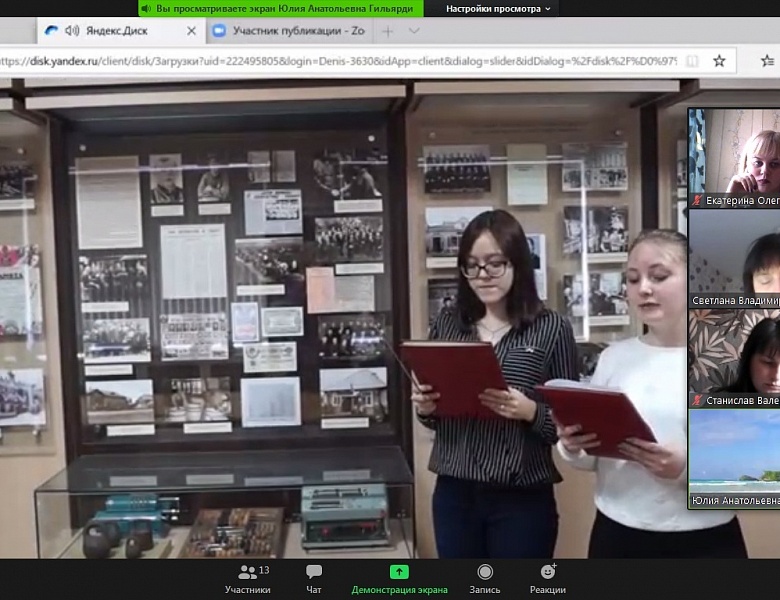Click speaker icon in the green sharing banner
Viewport: 780px width, 600px height.
click(x=146, y=8)
